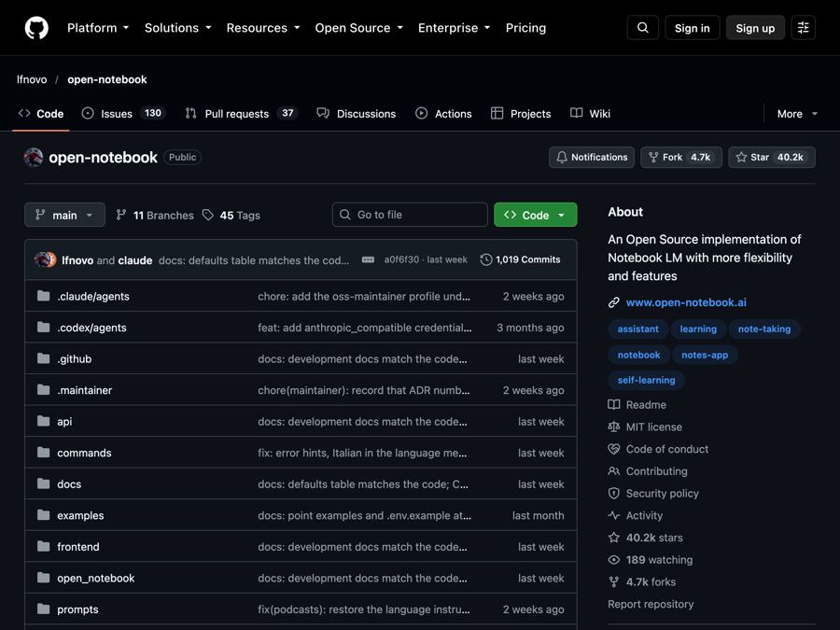Expand the More repository tabs menu

coord(797,114)
